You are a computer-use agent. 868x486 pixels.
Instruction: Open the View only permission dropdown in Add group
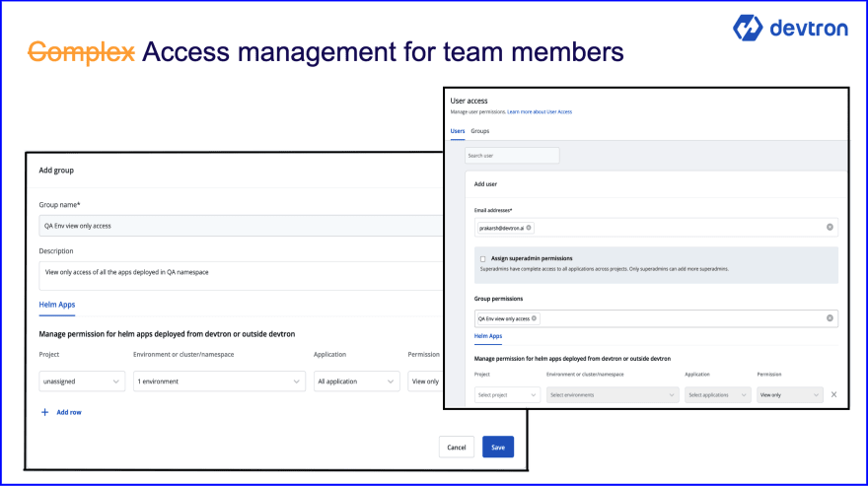pyautogui.click(x=425, y=382)
